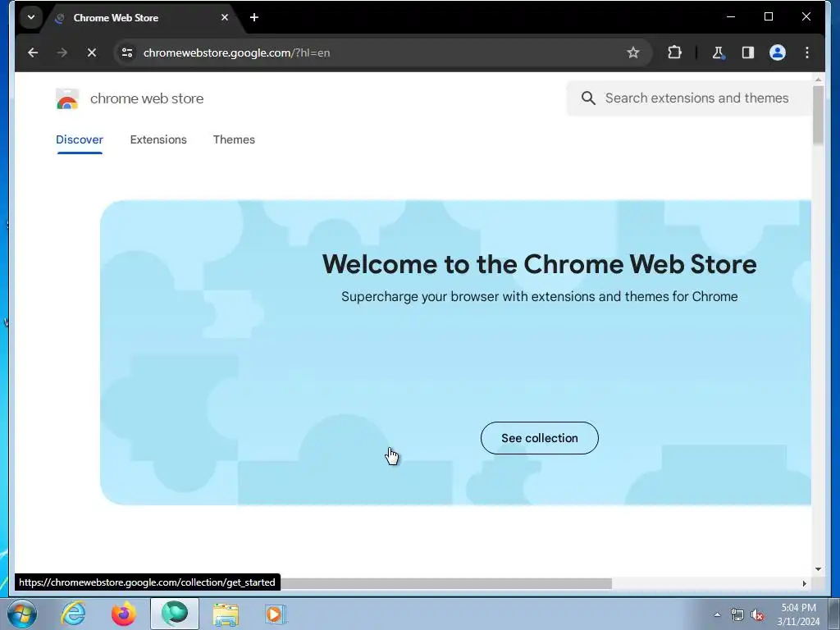Click the scroll down arrow
Viewport: 840px width, 630px height.
[x=818, y=569]
